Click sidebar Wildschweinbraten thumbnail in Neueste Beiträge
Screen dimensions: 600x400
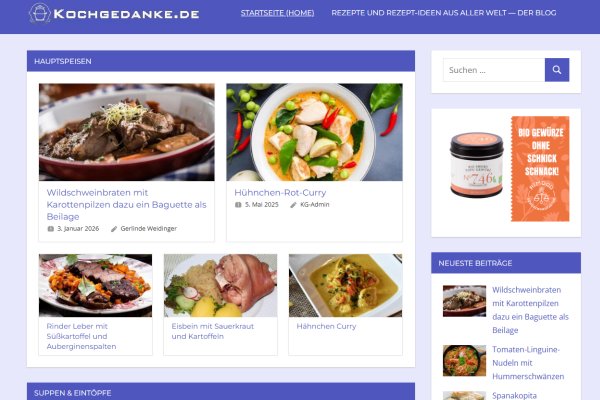[x=464, y=301]
